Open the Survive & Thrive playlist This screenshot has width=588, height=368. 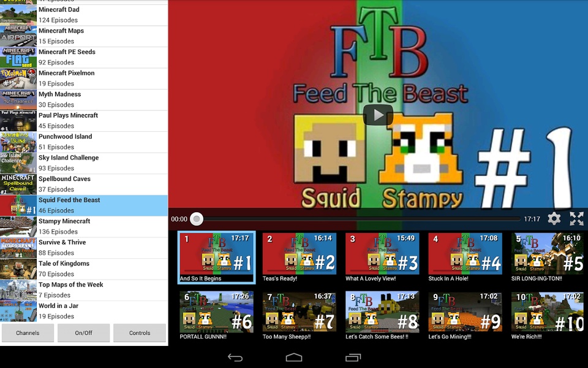tap(84, 247)
